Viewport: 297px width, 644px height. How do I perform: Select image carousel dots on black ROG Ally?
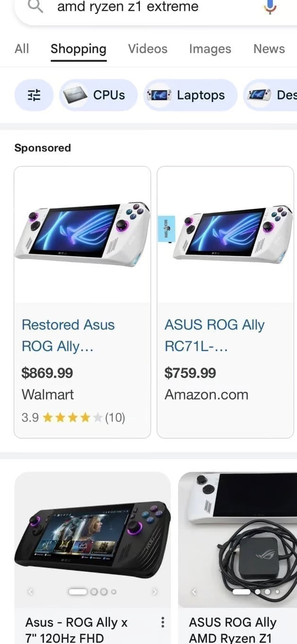(x=93, y=591)
